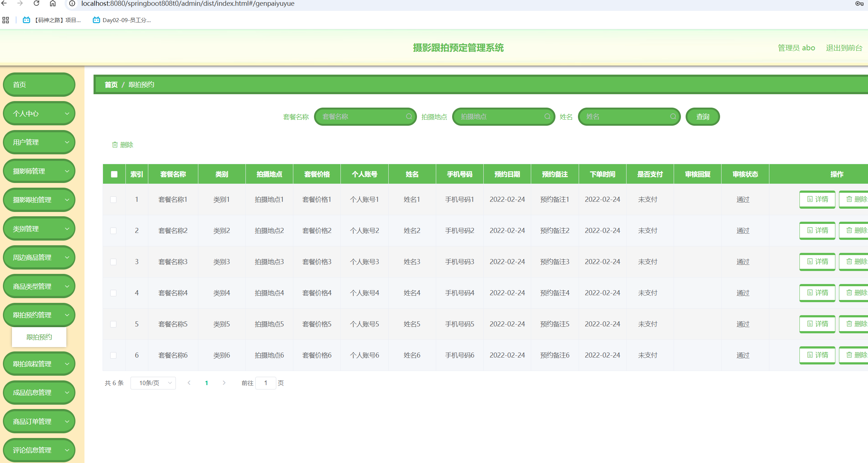This screenshot has width=868, height=463.
Task: Click the site info icon in address bar
Action: click(72, 3)
